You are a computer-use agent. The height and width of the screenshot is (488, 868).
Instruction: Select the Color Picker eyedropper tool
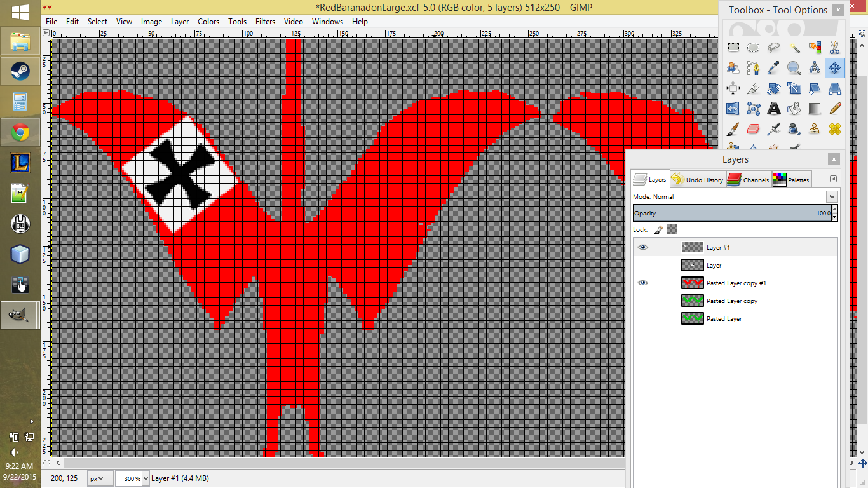[774, 67]
